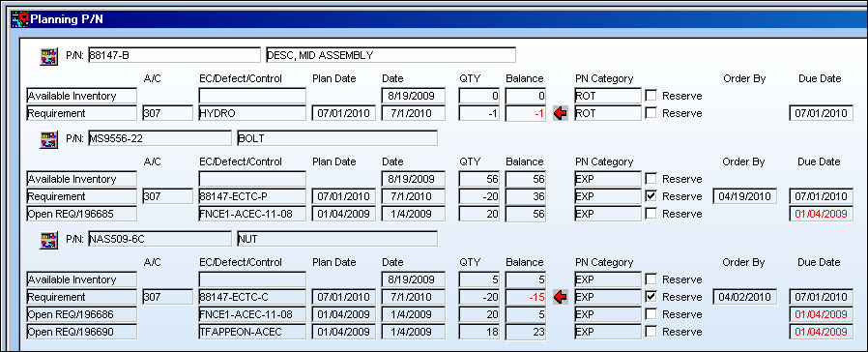
Task: Toggle Reserve for 88147-B Available Inventory
Action: [651, 96]
